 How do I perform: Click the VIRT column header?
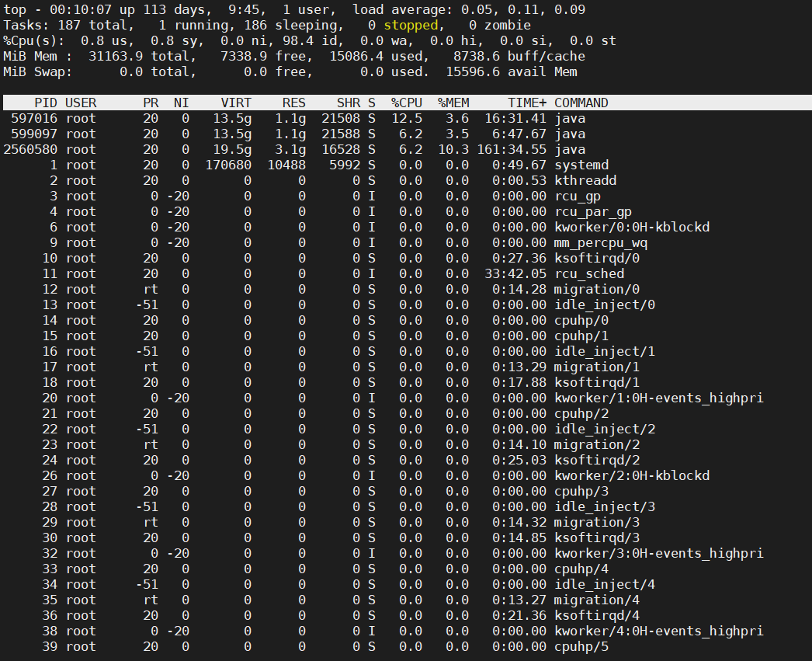pyautogui.click(x=236, y=103)
